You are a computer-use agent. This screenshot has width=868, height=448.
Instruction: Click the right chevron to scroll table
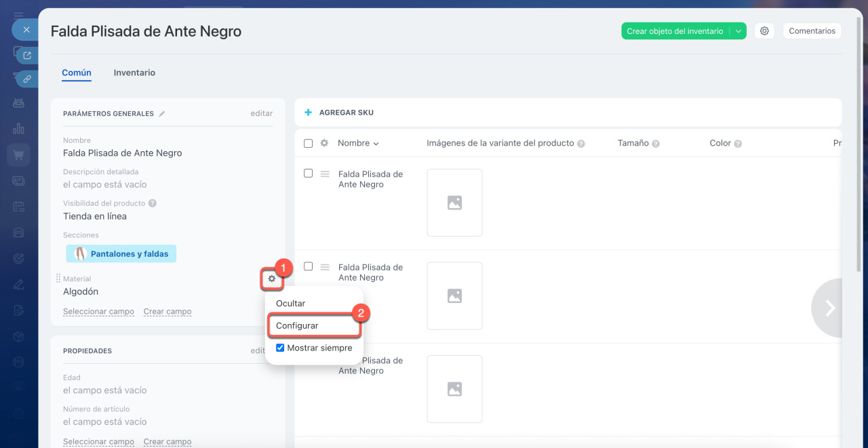click(829, 308)
